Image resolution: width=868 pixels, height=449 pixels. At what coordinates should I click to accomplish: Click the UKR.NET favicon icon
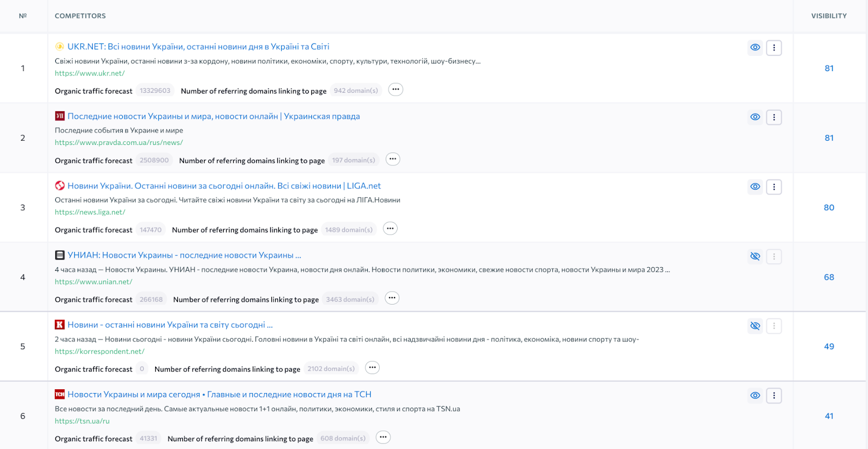(60, 47)
